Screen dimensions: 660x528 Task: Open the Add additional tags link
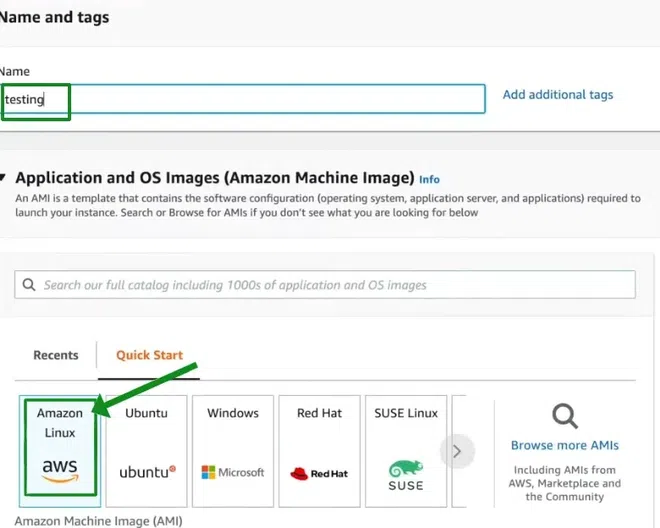click(558, 95)
